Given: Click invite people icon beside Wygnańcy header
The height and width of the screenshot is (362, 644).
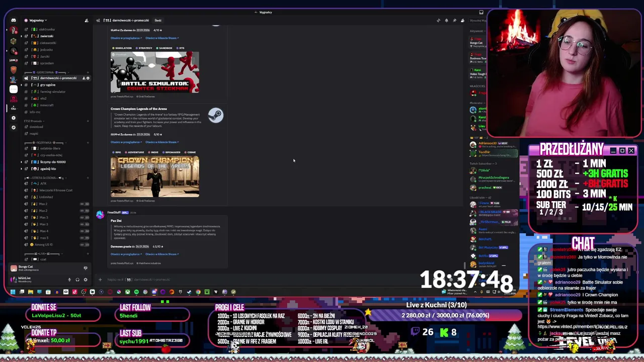Looking at the screenshot, I should tap(86, 21).
